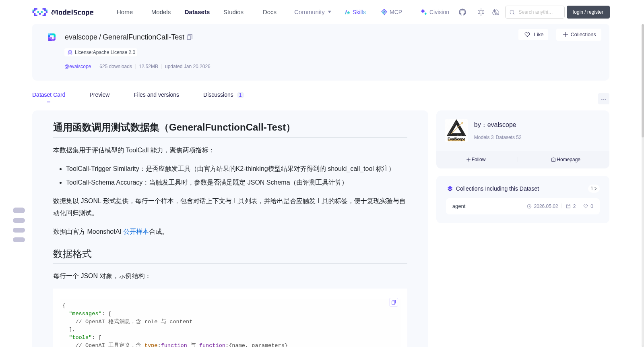Click the plus icon next to Collections
Viewport: 644px width, 347px height.
pyautogui.click(x=566, y=35)
